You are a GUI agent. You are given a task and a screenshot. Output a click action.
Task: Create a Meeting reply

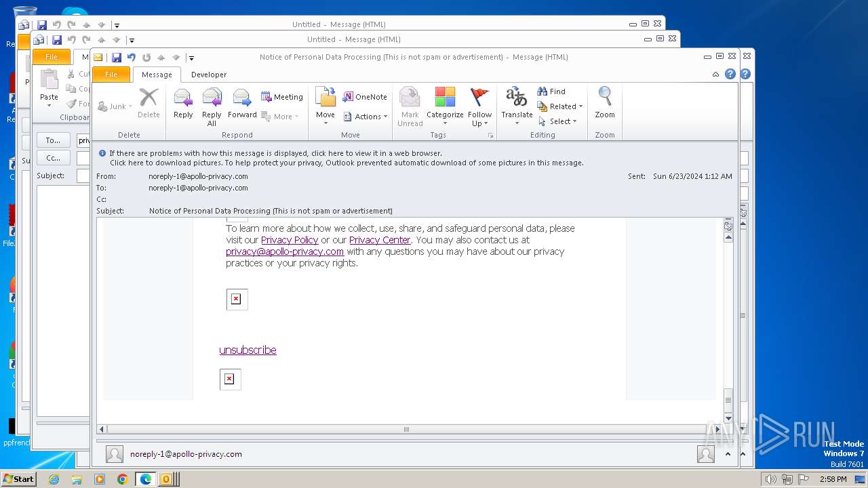(x=281, y=97)
